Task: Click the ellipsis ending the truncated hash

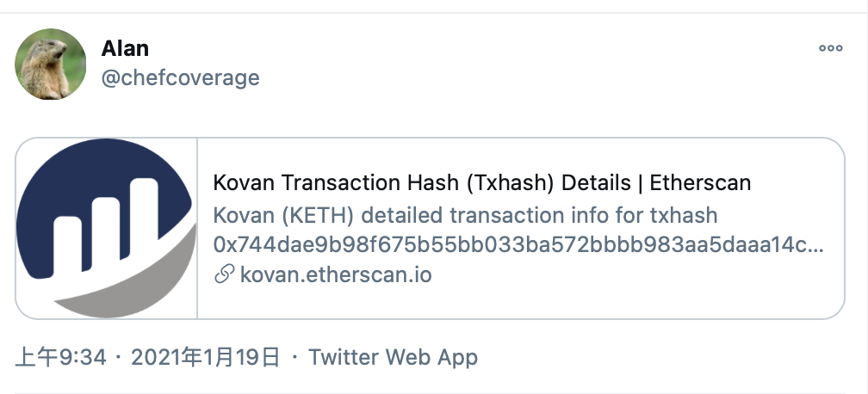Action: [x=817, y=249]
